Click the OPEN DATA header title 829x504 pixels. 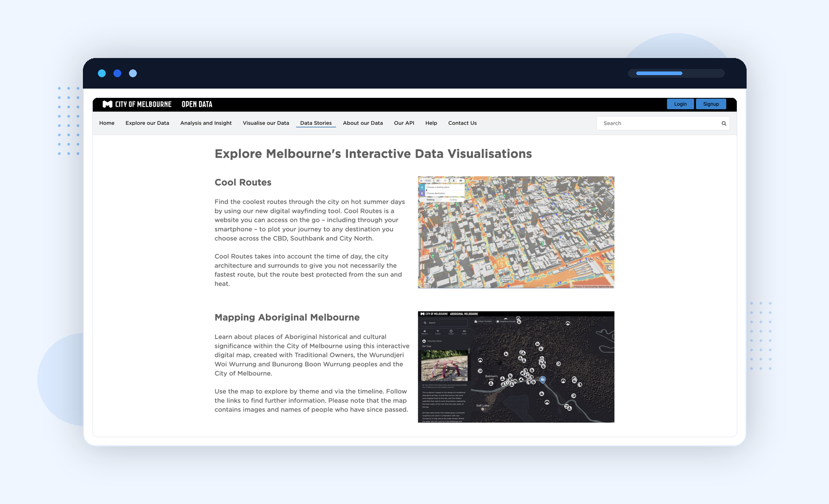click(x=197, y=104)
